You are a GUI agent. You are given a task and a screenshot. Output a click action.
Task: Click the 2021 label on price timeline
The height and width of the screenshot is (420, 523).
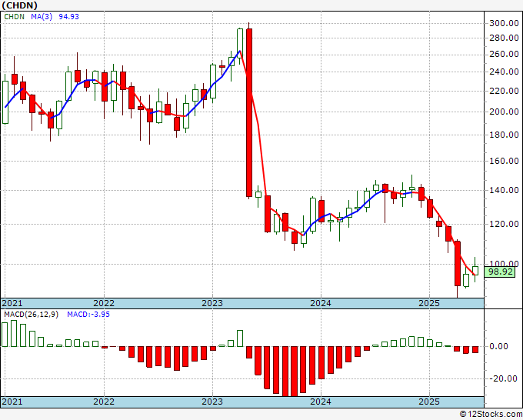pyautogui.click(x=12, y=303)
